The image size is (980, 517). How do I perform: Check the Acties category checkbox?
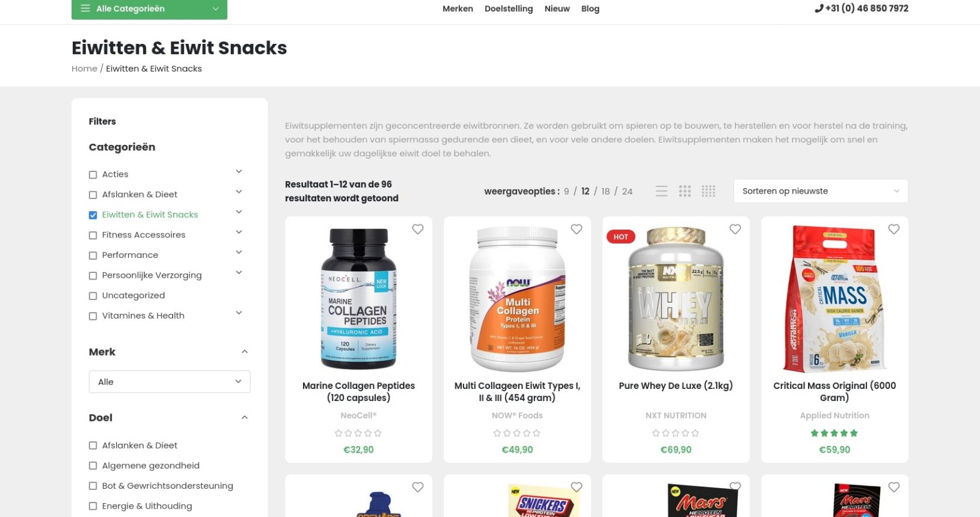(x=93, y=175)
